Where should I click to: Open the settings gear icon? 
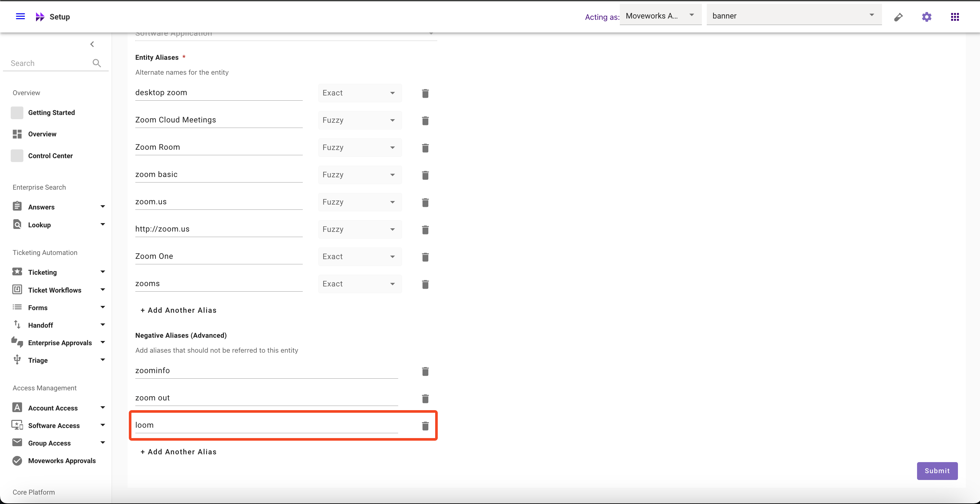click(926, 17)
